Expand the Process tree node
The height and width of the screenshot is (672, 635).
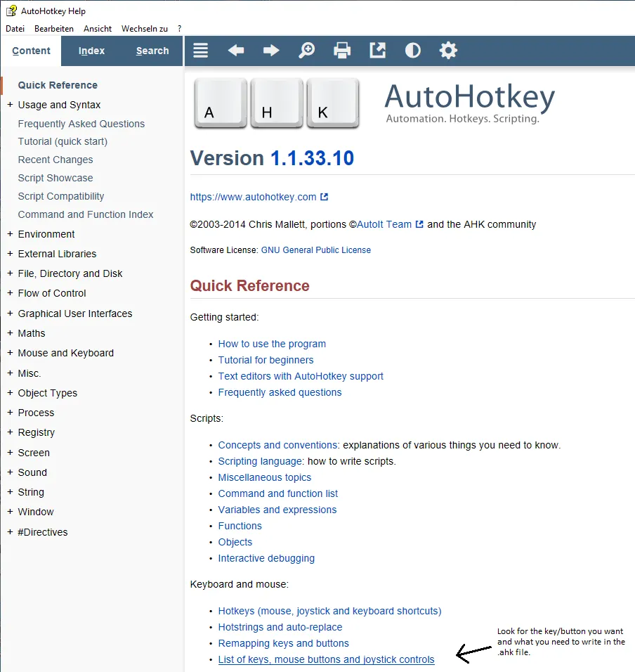pyautogui.click(x=10, y=413)
